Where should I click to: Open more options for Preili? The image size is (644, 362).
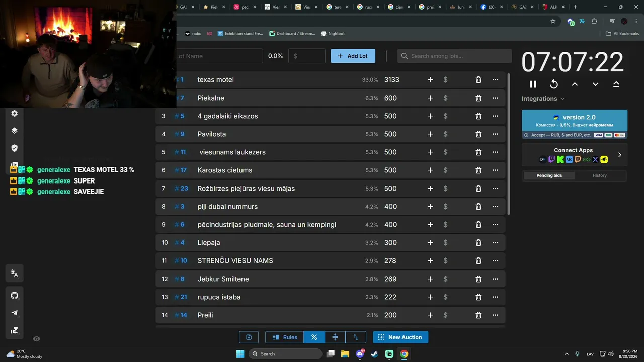click(495, 315)
